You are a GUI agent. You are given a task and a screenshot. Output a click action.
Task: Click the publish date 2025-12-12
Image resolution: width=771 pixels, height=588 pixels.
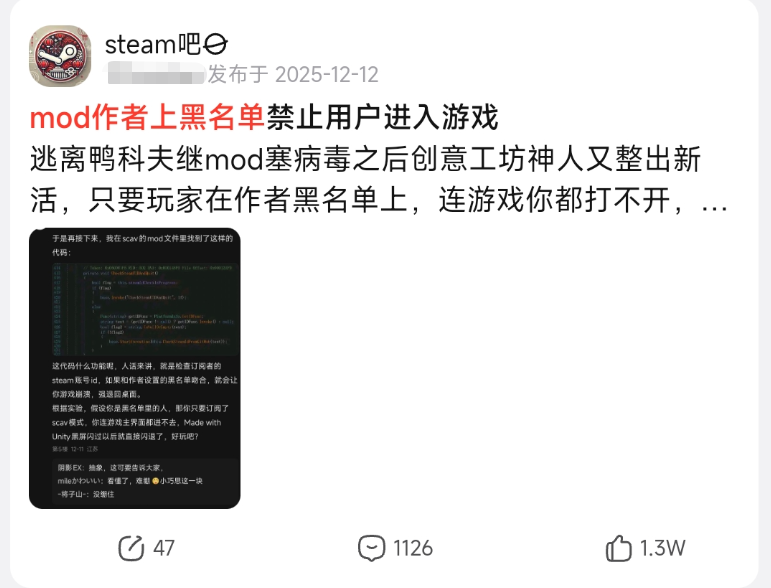coord(327,75)
